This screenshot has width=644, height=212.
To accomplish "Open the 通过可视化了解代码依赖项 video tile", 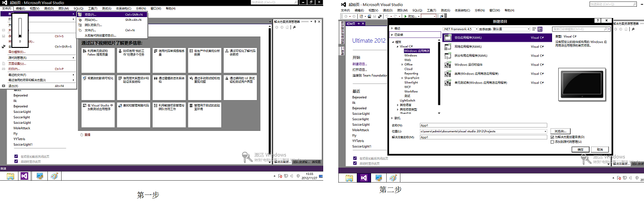I will (240, 59).
